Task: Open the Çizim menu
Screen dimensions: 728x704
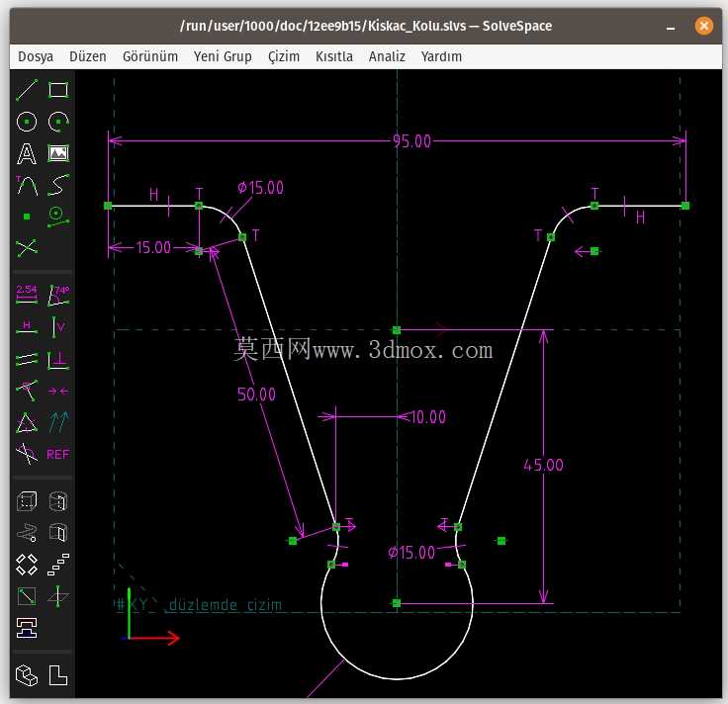Action: (x=284, y=56)
